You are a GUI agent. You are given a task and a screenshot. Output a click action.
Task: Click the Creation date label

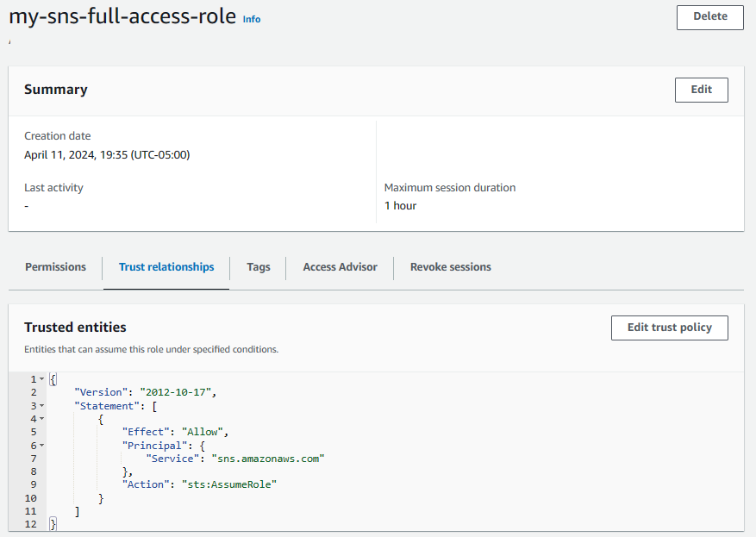tap(58, 136)
